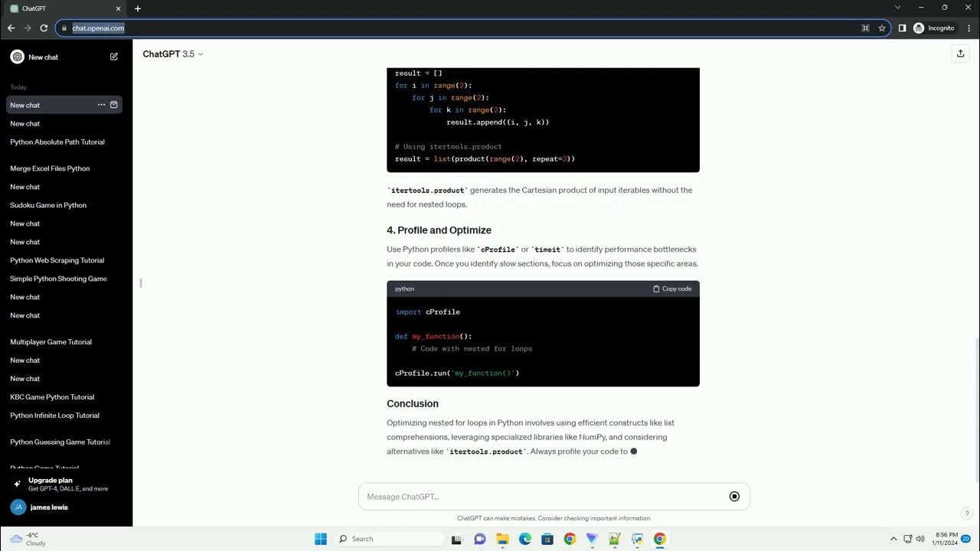Click New chat at the sidebar top
980x551 pixels.
coord(64,57)
